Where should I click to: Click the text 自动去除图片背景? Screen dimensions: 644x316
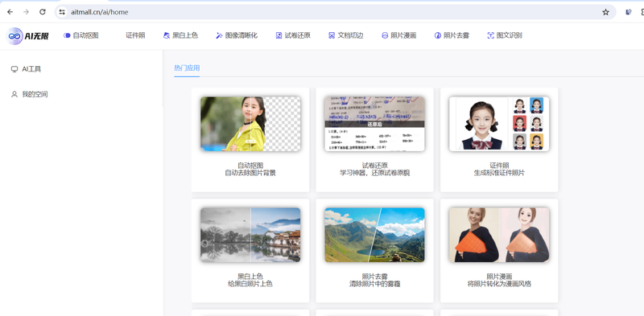tap(250, 173)
